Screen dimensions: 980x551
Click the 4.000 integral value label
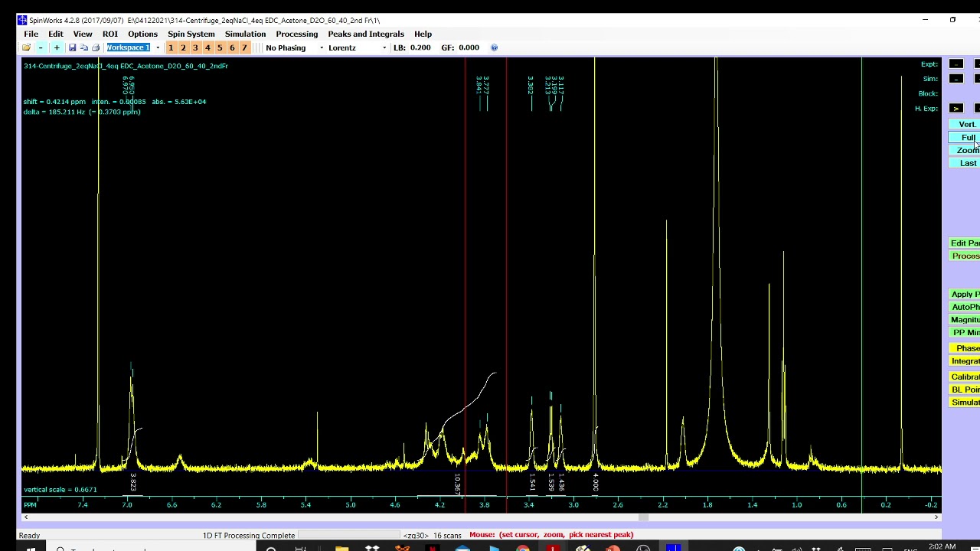point(596,482)
